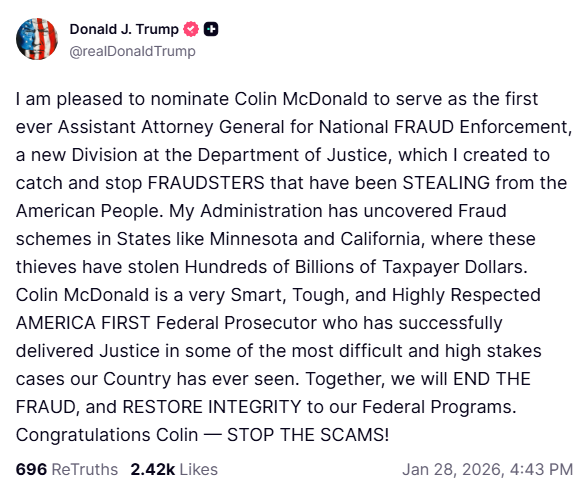
Task: Click the phrase AMERICA FIRST
Action: pos(83,323)
